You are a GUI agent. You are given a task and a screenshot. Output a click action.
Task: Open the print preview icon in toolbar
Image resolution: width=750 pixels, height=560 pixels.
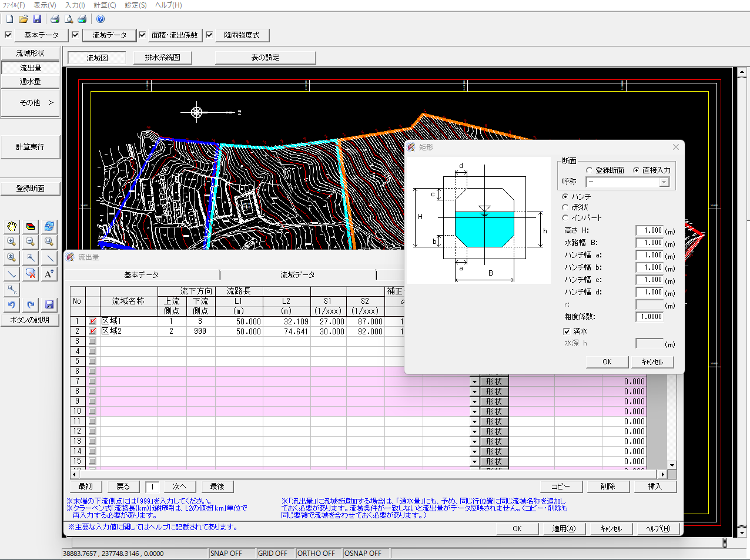pyautogui.click(x=69, y=19)
